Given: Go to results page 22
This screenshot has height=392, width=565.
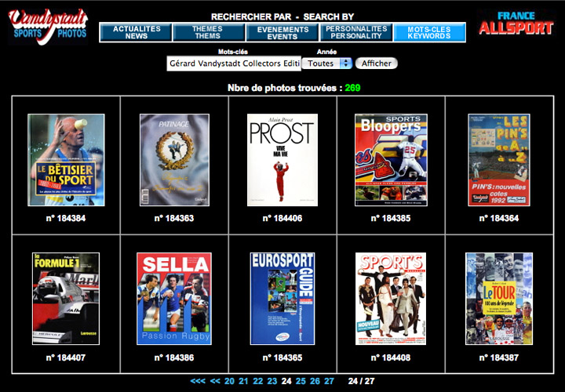Looking at the screenshot, I should pyautogui.click(x=258, y=381).
